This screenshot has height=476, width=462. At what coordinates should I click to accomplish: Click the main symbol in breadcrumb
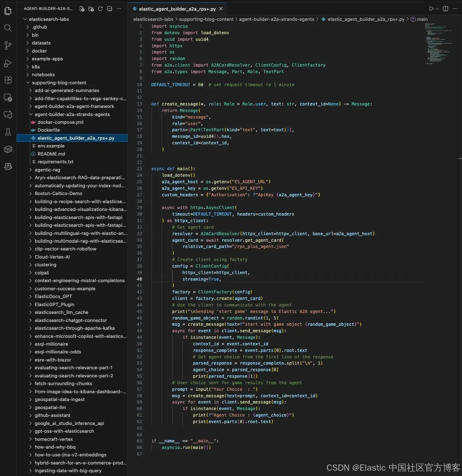[422, 19]
